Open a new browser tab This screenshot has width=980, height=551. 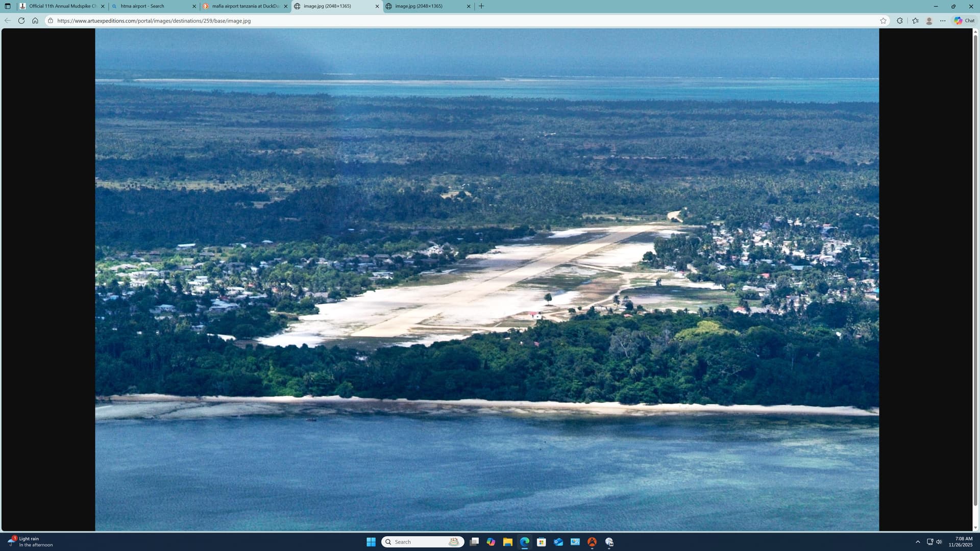[x=481, y=6]
